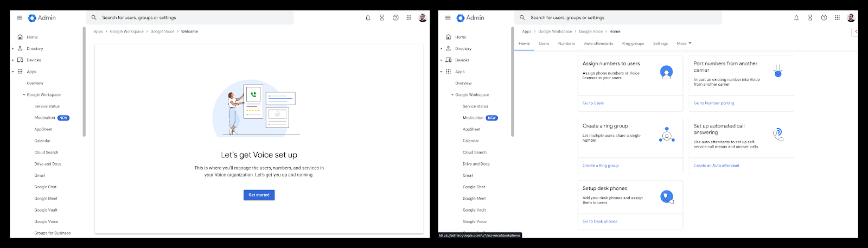
Task: Click search magnifier icon in left window
Action: (x=94, y=18)
